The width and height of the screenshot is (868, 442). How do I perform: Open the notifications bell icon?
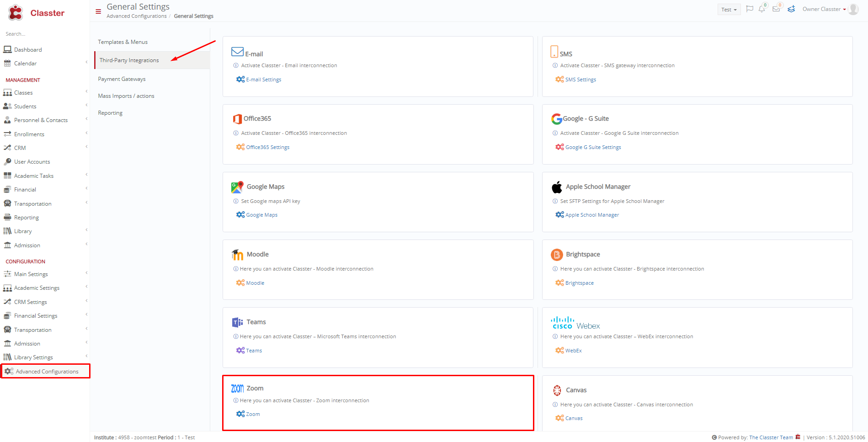coord(762,9)
